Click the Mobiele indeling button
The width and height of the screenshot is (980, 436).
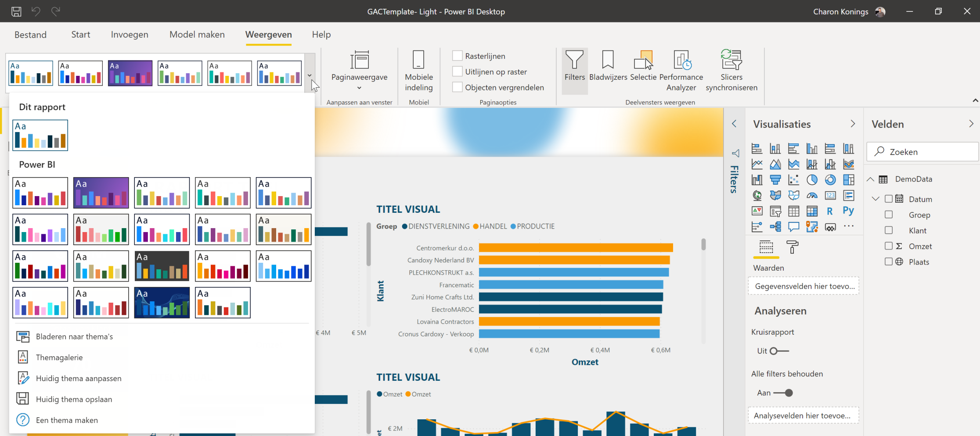click(x=419, y=70)
